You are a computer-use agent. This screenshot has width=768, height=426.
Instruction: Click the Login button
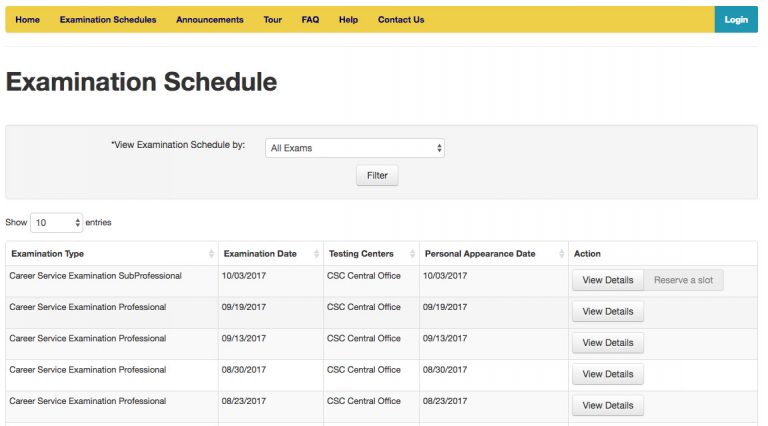(x=736, y=20)
